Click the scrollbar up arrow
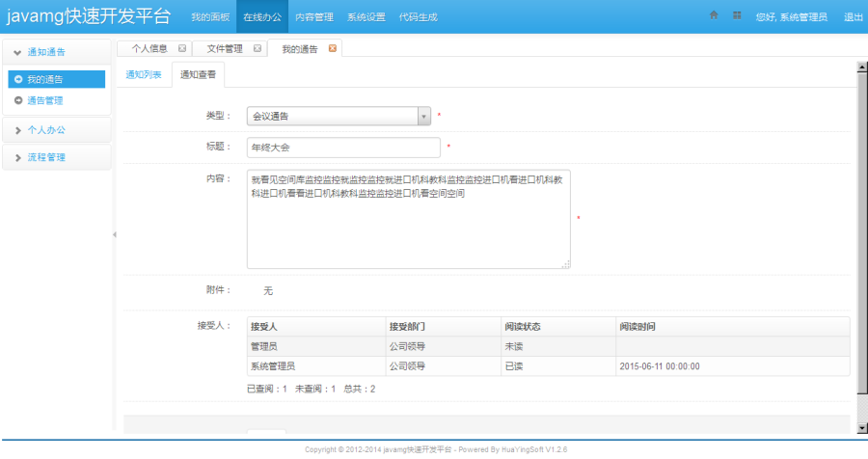The height and width of the screenshot is (459, 868). click(x=862, y=67)
